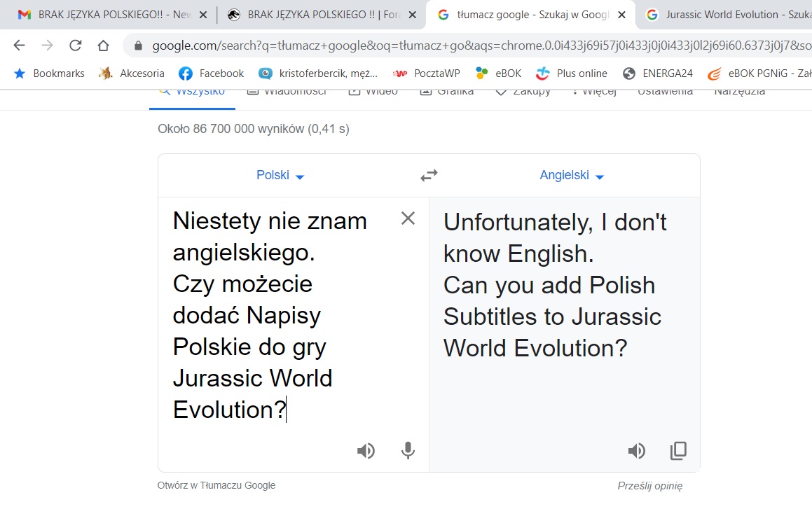
Task: Open the Facebook bookmark
Action: tap(211, 74)
